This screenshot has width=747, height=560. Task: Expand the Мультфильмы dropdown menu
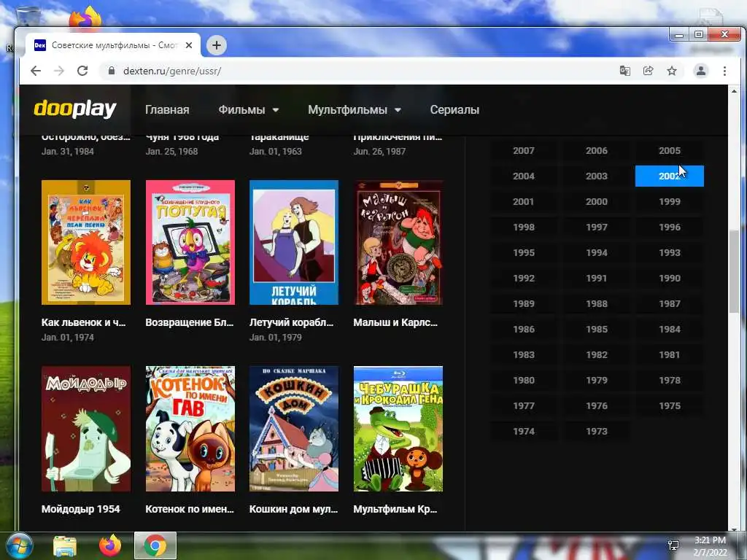pos(355,109)
